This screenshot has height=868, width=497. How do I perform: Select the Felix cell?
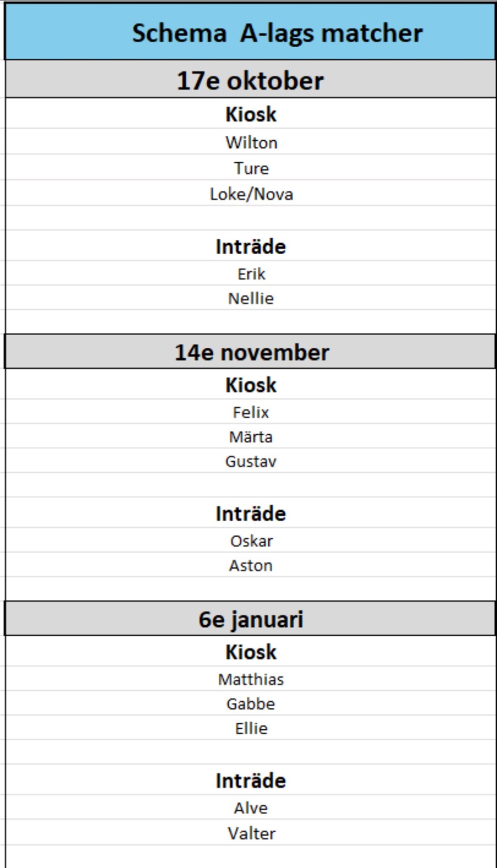[251, 412]
